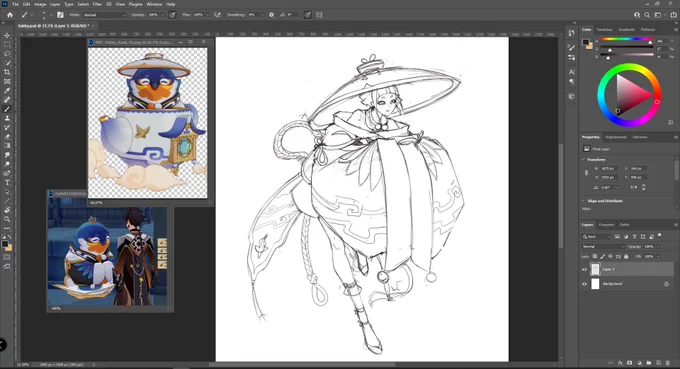The width and height of the screenshot is (680, 369).
Task: Click the hue slider in Color panel
Action: pyautogui.click(x=627, y=40)
